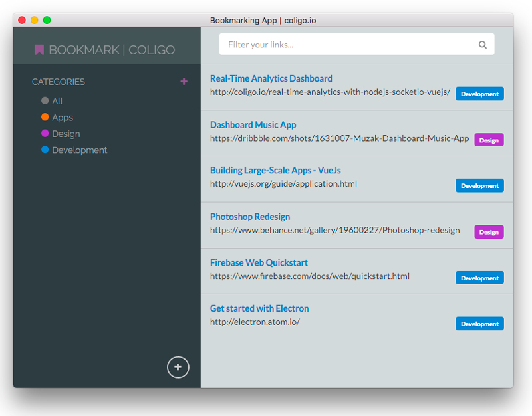Open Get started with Electron bookmark

[x=259, y=308]
